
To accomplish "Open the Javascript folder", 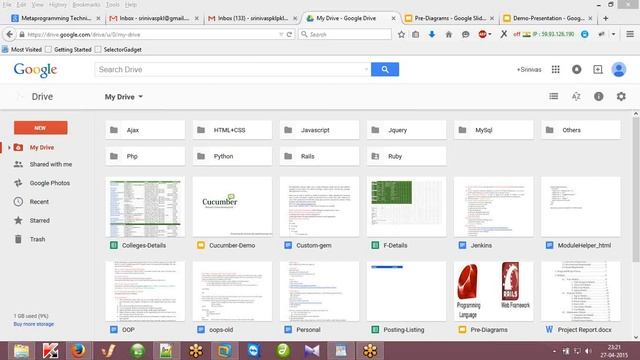I will click(x=319, y=130).
